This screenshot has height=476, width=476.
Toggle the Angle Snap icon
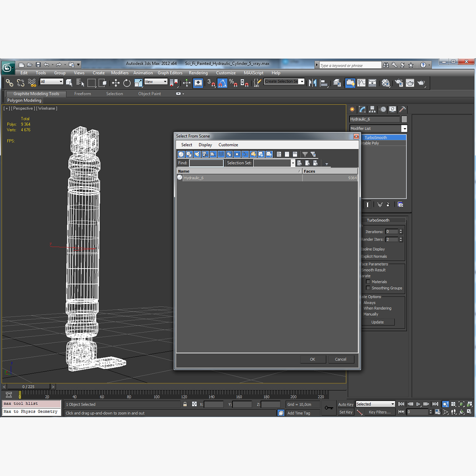[x=222, y=83]
